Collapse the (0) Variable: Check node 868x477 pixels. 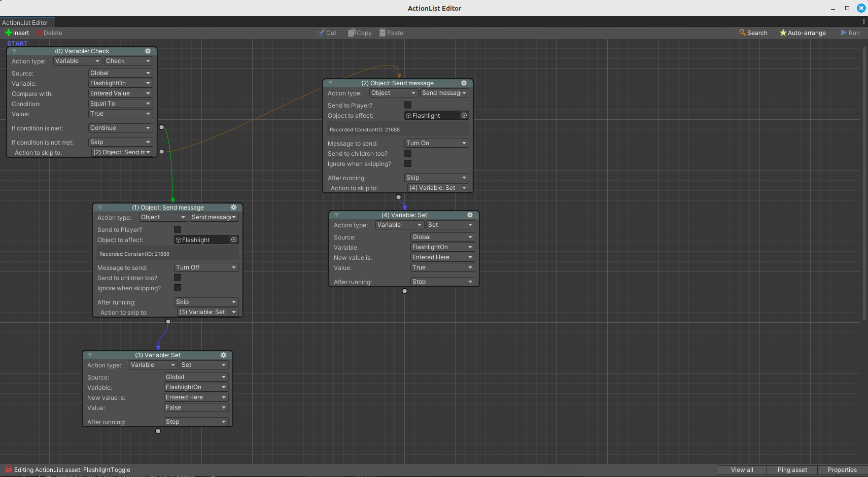click(14, 51)
